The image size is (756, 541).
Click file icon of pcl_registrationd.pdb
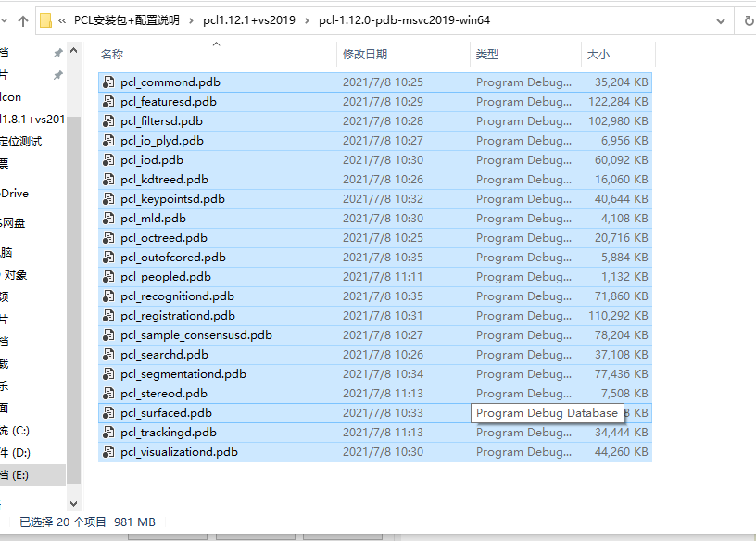[x=108, y=315]
